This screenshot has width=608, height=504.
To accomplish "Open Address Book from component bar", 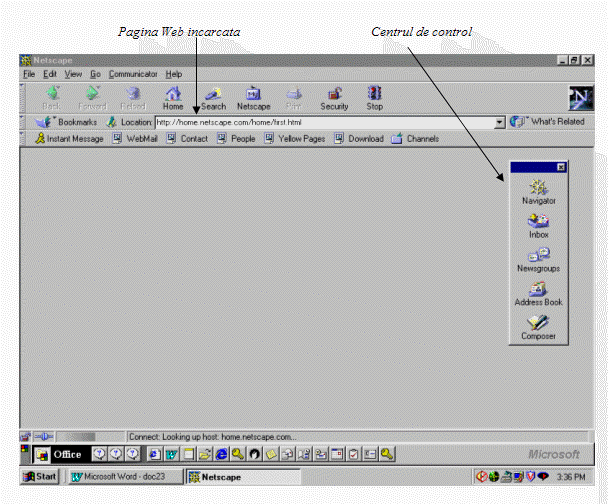I will [x=539, y=293].
